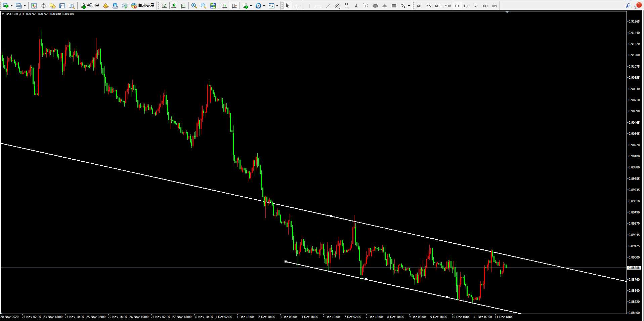Click the Periods clock icon

pyautogui.click(x=258, y=6)
